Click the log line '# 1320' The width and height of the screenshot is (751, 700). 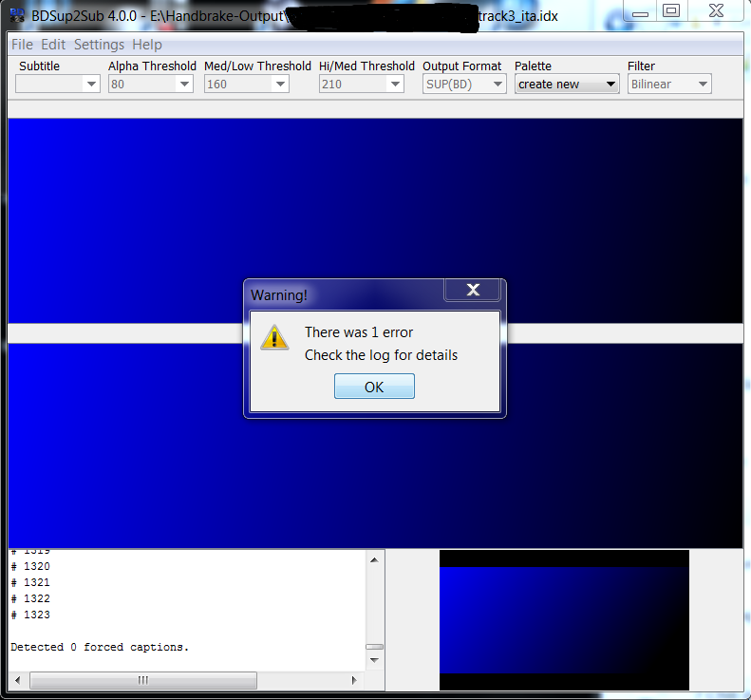point(30,566)
